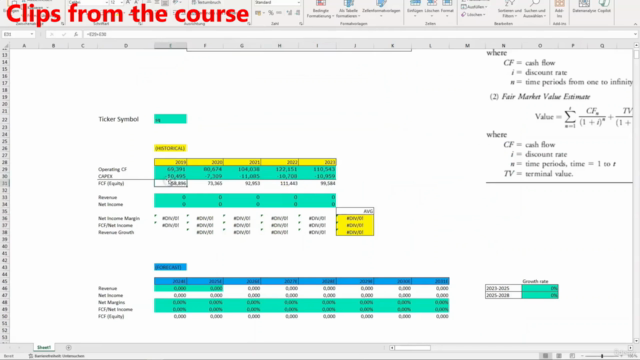640x360 pixels.
Task: Select the CAPEX value -7,309
Action: coord(205,176)
